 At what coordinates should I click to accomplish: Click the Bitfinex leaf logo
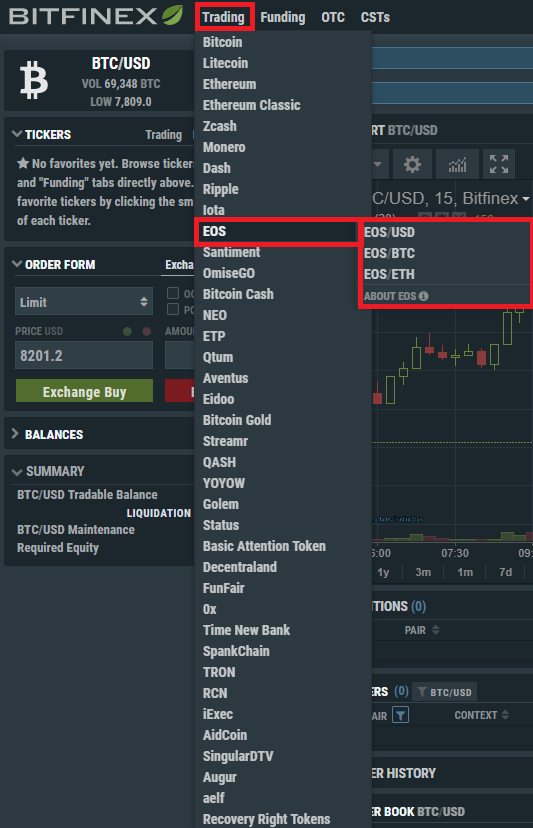[x=173, y=15]
